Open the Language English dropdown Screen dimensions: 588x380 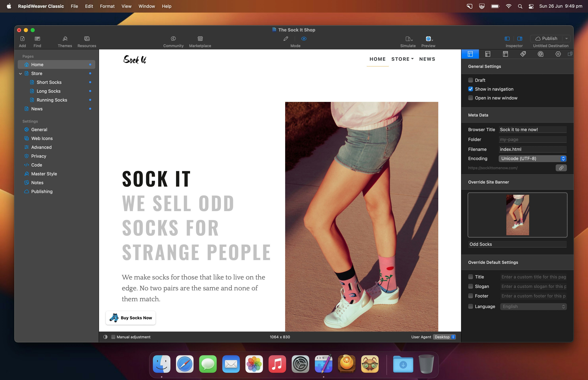pos(533,307)
